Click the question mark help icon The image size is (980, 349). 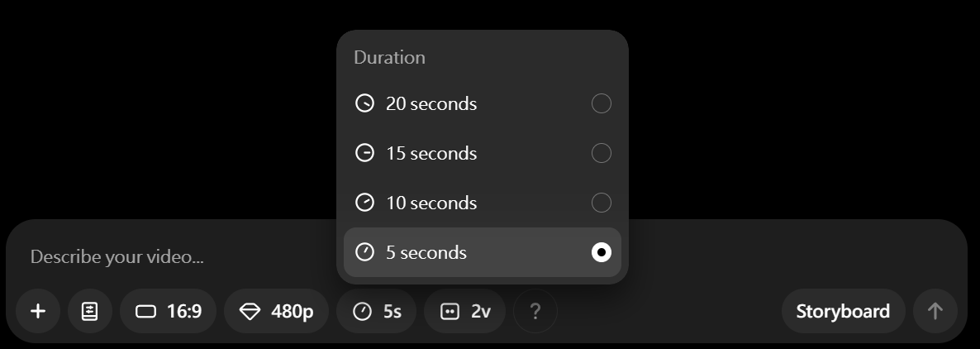click(x=535, y=311)
